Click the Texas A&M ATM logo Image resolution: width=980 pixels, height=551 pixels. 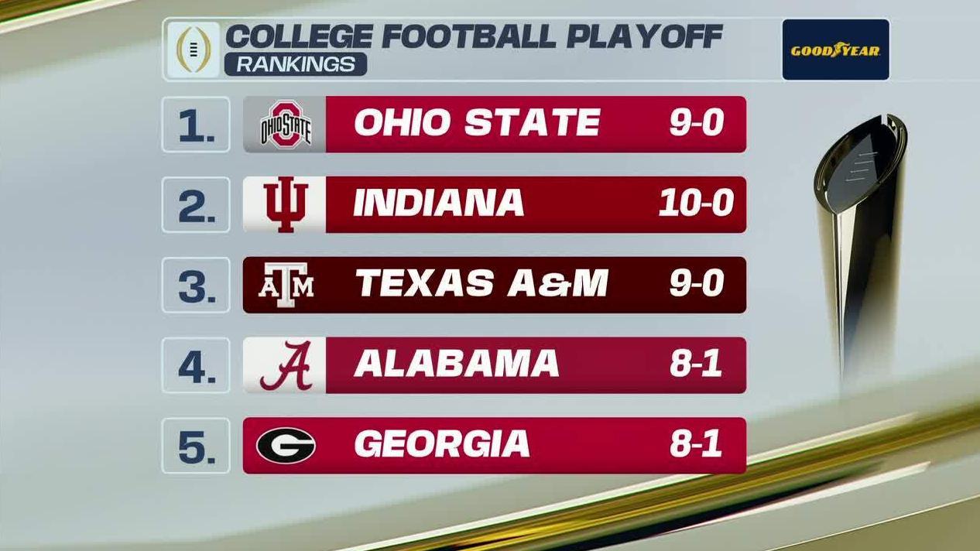(285, 286)
